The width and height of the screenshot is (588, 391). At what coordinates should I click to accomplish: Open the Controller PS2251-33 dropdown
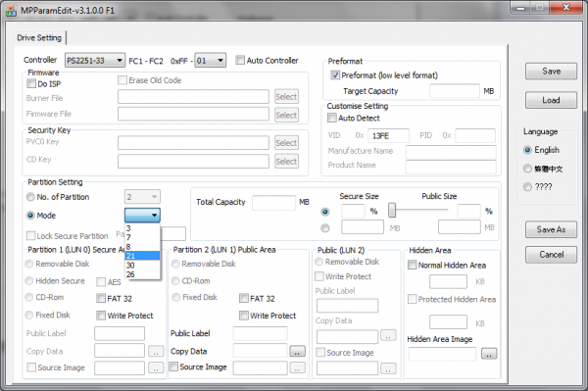click(95, 61)
